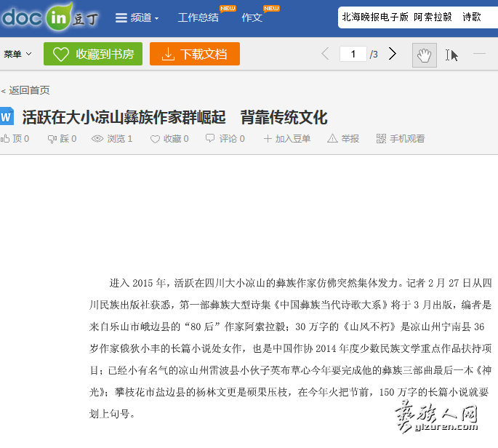Open the 作文 nav item
The image size is (498, 448).
pyautogui.click(x=252, y=17)
